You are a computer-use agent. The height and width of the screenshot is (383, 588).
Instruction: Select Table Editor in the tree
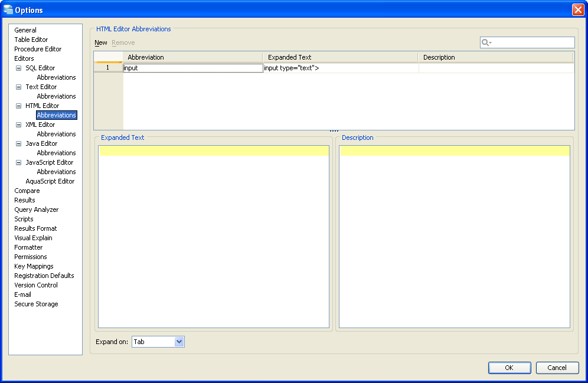pyautogui.click(x=31, y=40)
